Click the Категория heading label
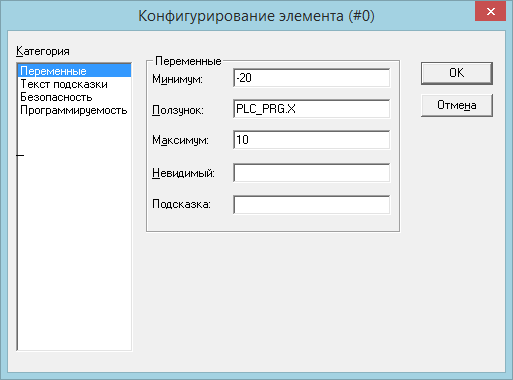The width and height of the screenshot is (513, 380). (x=43, y=51)
